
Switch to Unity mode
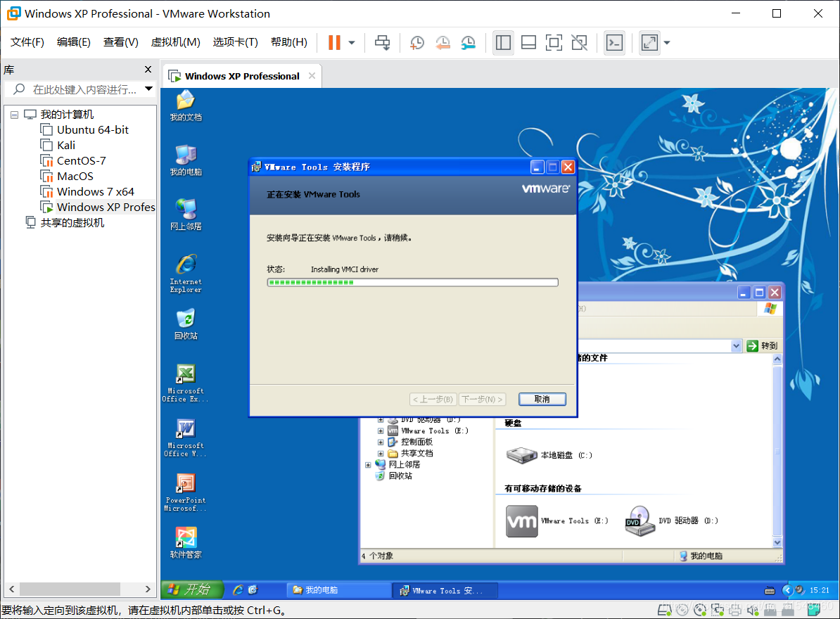pyautogui.click(x=580, y=42)
